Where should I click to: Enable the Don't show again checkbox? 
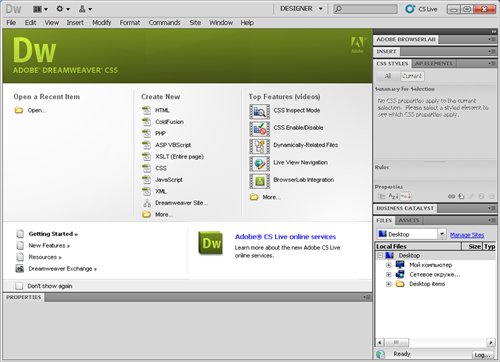pos(19,286)
